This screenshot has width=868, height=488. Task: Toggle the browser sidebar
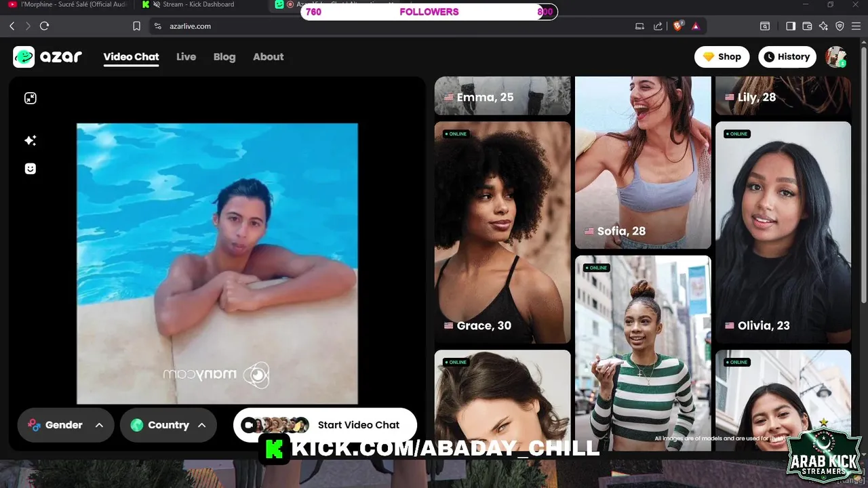(x=791, y=26)
